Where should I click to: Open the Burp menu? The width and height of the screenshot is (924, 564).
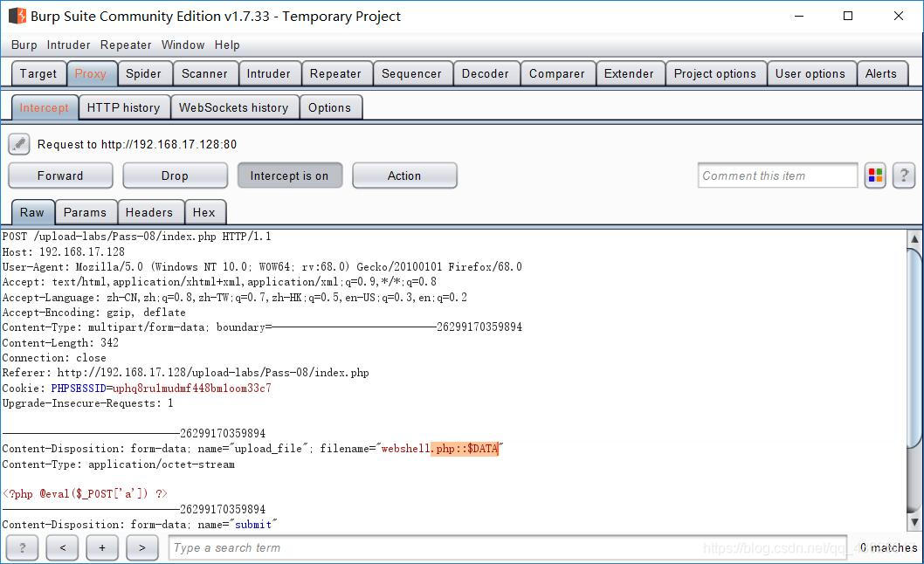pyautogui.click(x=24, y=45)
